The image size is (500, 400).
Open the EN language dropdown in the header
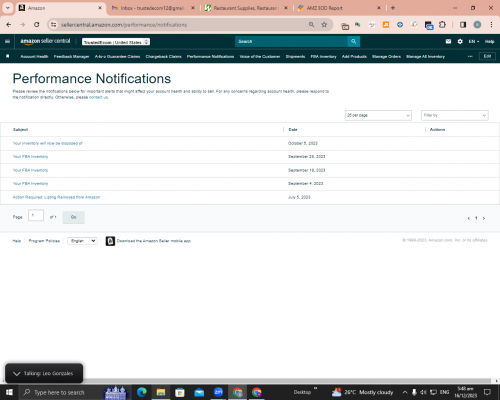474,41
